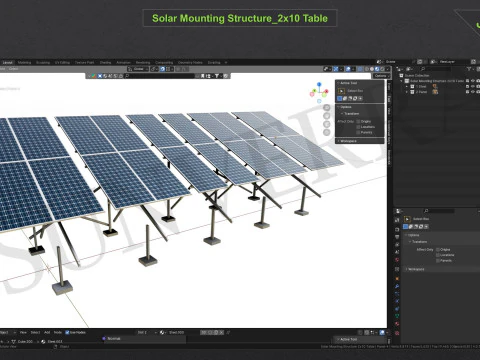Open the Texture Paint workspace tab
Image resolution: width=480 pixels, height=360 pixels.
pyautogui.click(x=84, y=62)
